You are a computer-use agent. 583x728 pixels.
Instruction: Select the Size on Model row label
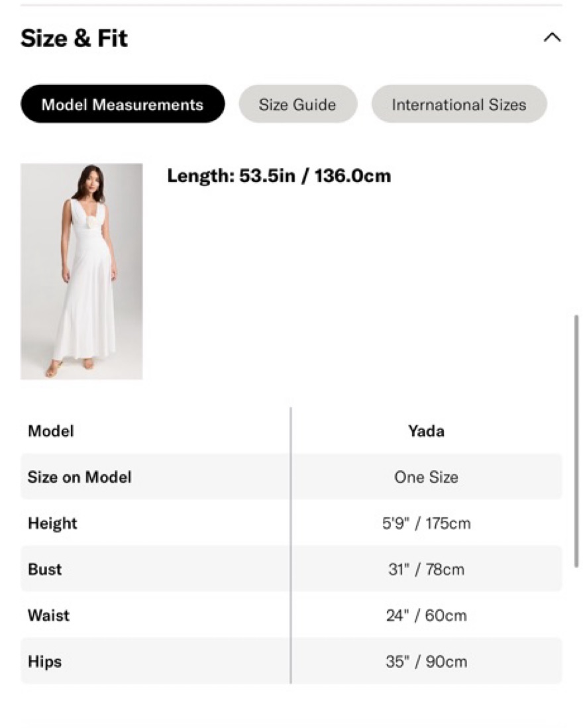79,477
